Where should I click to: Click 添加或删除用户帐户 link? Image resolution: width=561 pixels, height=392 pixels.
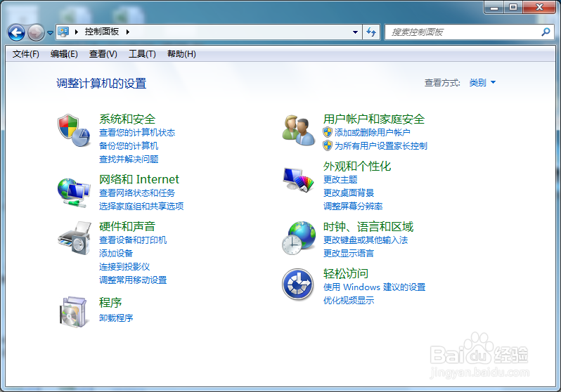(372, 133)
